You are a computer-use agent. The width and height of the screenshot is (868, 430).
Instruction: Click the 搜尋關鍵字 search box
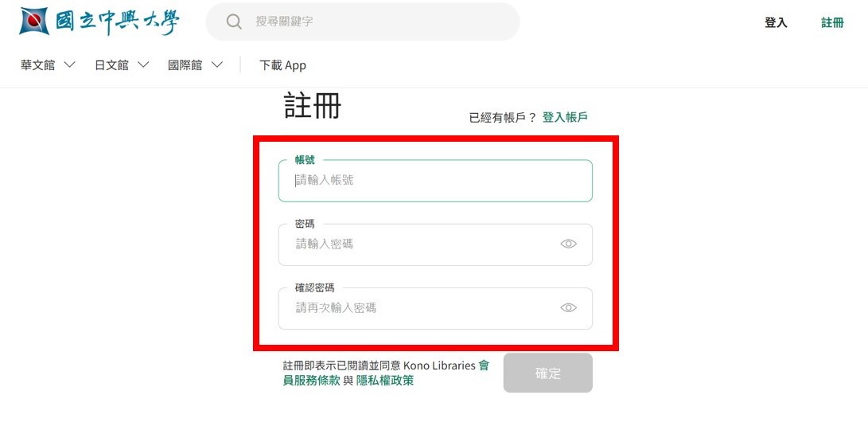tap(374, 21)
